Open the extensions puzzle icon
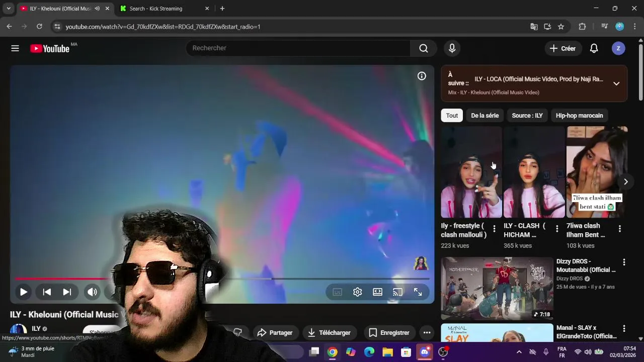Screen dimensions: 644x362 click(x=582, y=27)
